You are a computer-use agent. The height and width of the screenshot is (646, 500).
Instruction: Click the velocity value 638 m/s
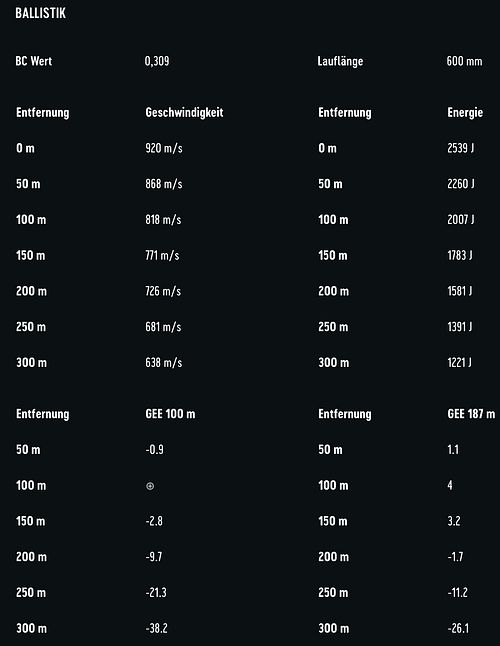(x=164, y=363)
